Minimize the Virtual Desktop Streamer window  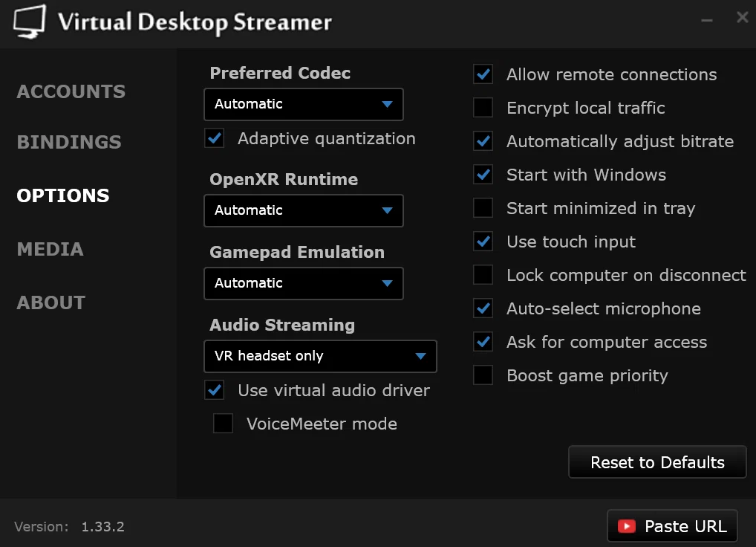coord(707,20)
